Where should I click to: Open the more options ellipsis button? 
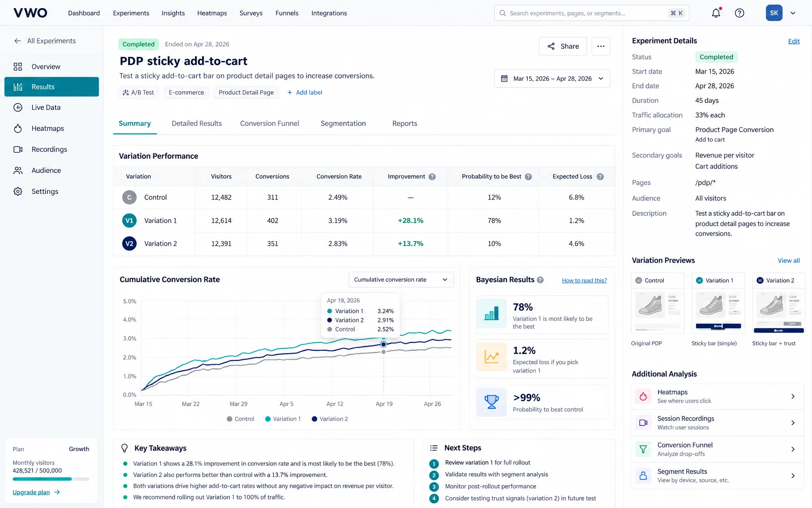tap(601, 46)
